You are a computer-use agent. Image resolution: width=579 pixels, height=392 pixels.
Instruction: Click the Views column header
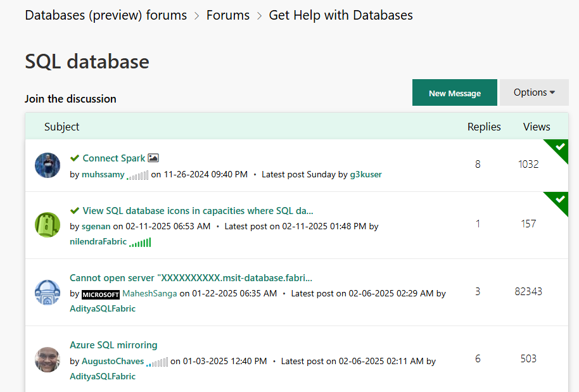click(x=537, y=127)
